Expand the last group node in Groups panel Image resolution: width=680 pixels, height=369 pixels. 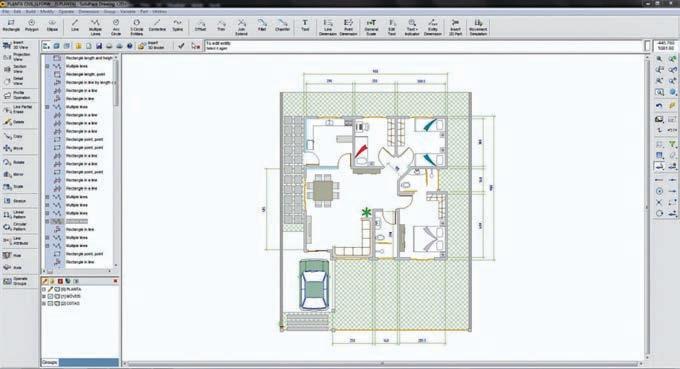(44, 304)
